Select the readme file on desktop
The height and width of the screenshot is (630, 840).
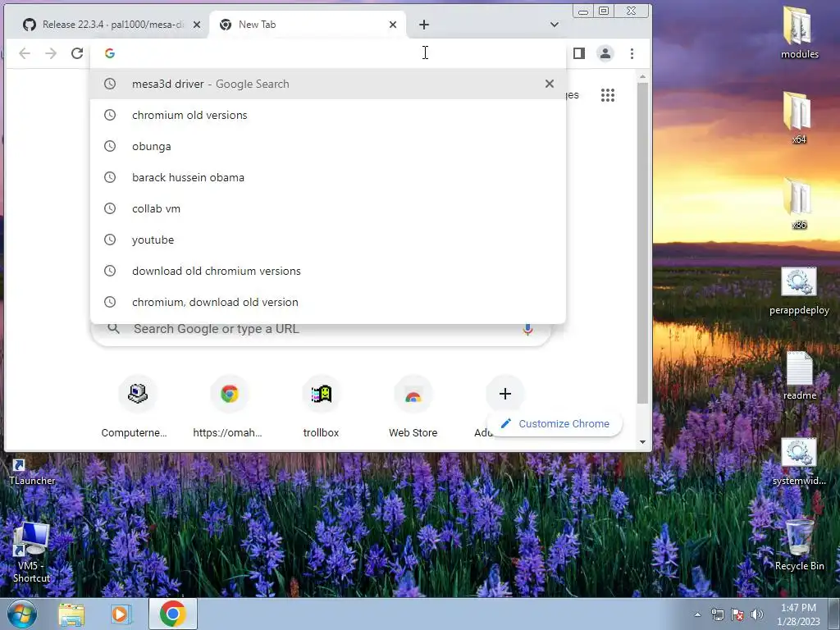pyautogui.click(x=799, y=375)
